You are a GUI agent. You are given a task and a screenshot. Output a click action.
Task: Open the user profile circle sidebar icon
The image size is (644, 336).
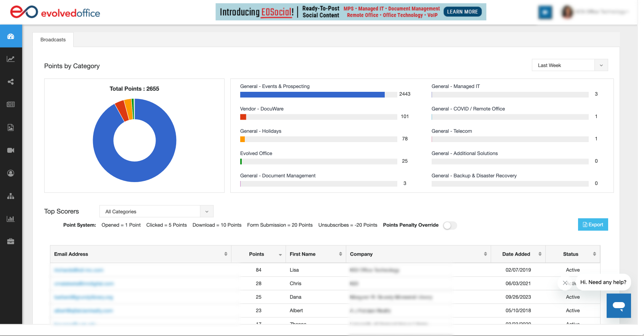[11, 173]
